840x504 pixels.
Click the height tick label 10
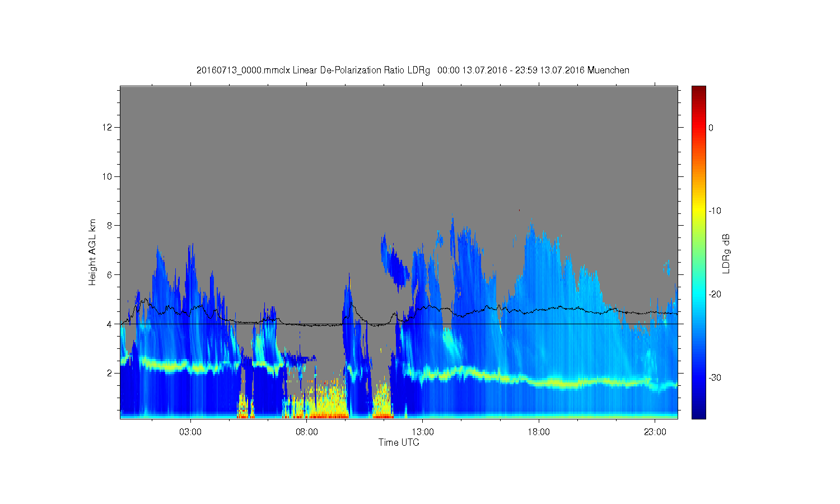108,176
